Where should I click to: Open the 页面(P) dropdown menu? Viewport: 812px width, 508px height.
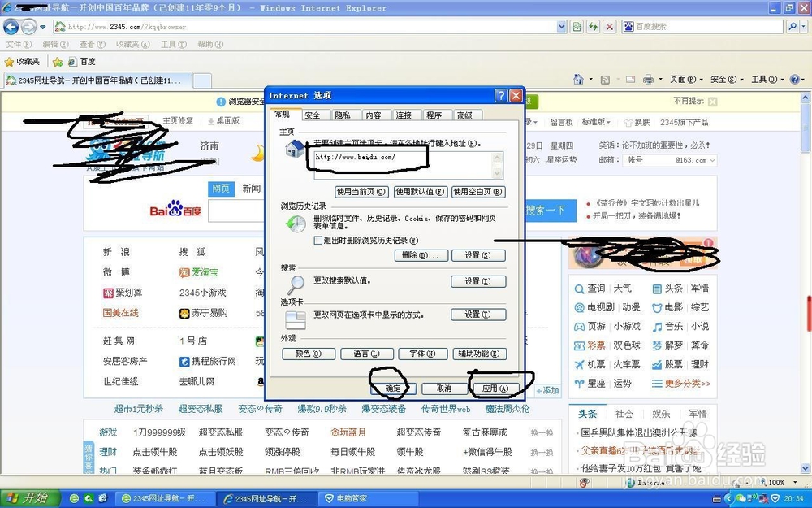(686, 80)
